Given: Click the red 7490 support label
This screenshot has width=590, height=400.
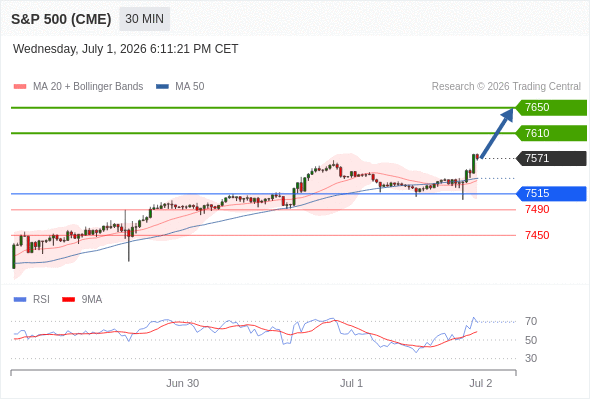Looking at the screenshot, I should click(537, 209).
